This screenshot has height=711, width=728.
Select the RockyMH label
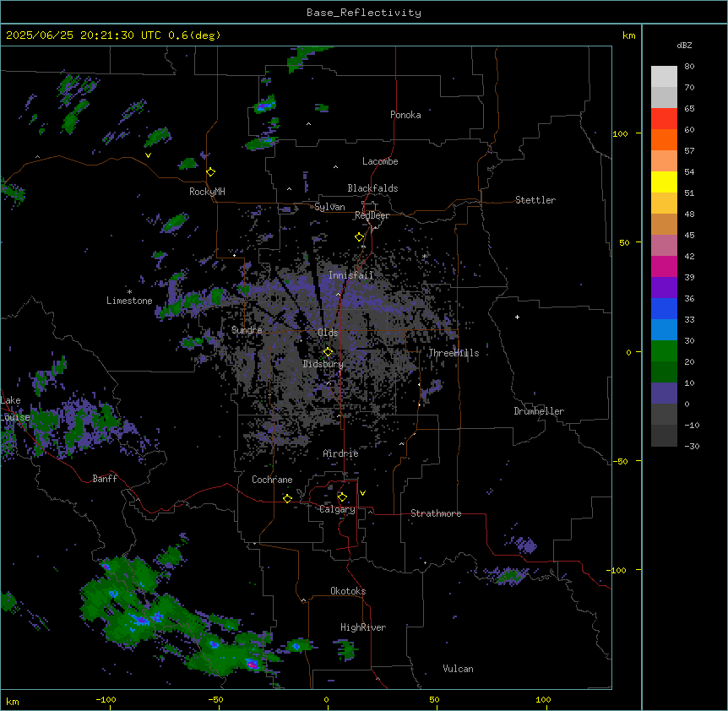[x=207, y=192]
